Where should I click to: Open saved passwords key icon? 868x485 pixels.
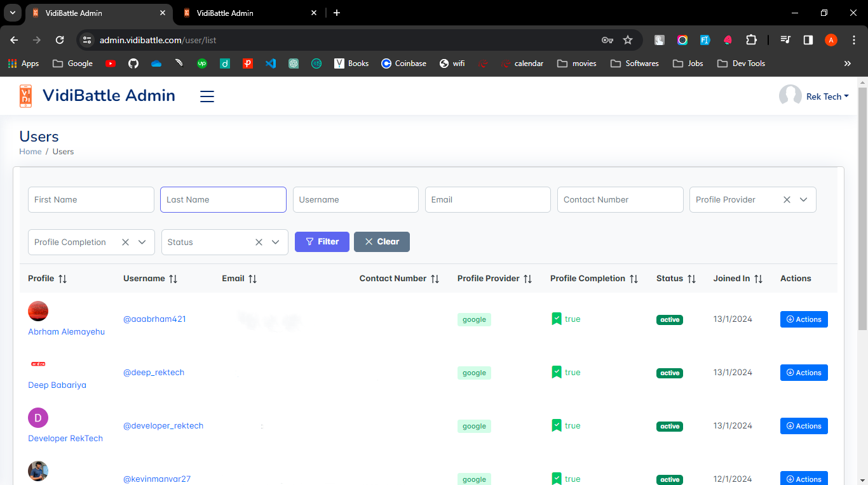click(x=607, y=40)
